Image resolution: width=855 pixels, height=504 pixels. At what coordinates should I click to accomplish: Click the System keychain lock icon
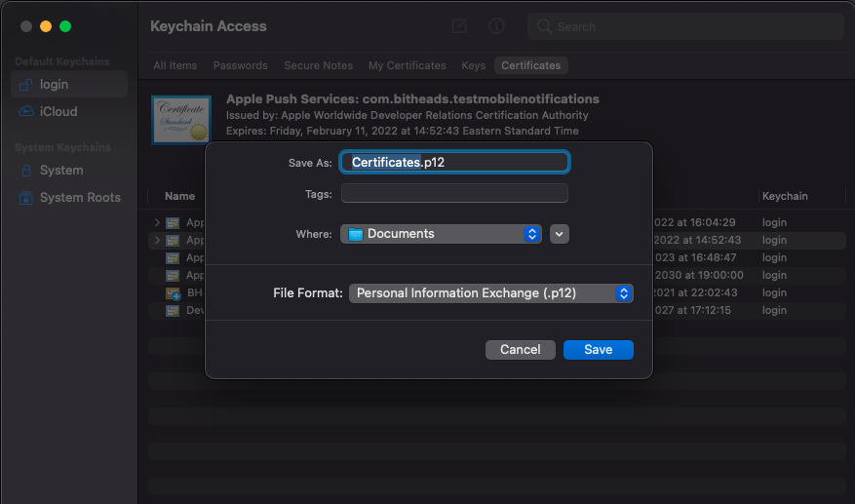coord(26,171)
